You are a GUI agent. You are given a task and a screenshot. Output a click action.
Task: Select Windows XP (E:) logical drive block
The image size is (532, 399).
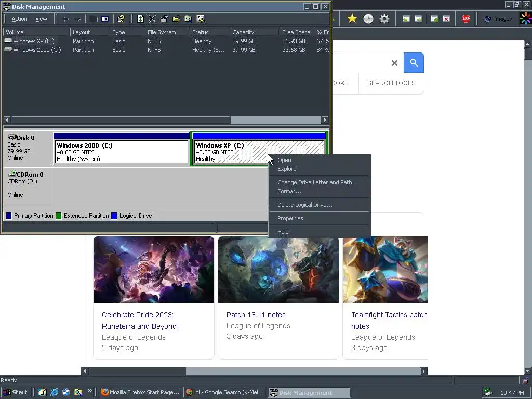click(259, 149)
